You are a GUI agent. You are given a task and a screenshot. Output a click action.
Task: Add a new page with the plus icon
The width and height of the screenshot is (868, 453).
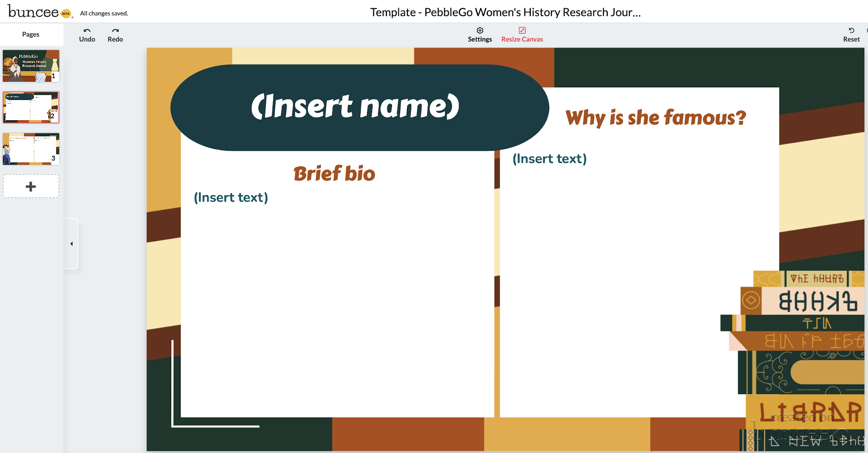pyautogui.click(x=31, y=186)
